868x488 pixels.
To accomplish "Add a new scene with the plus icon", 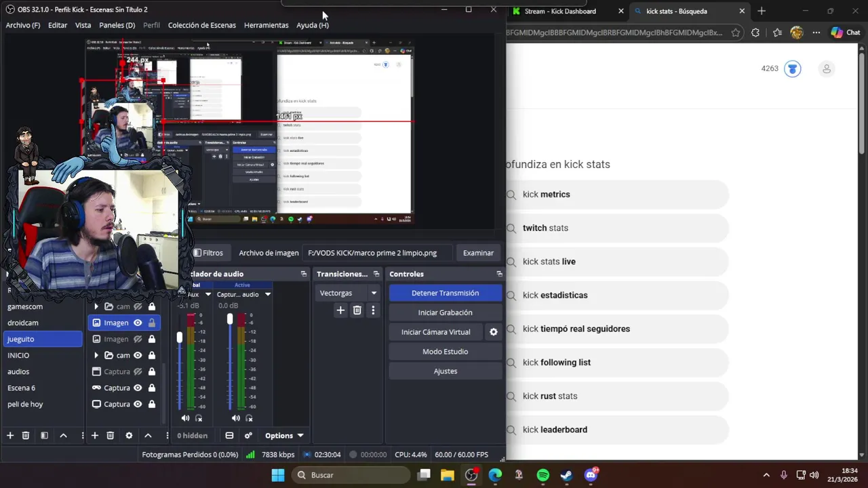I will [9, 435].
